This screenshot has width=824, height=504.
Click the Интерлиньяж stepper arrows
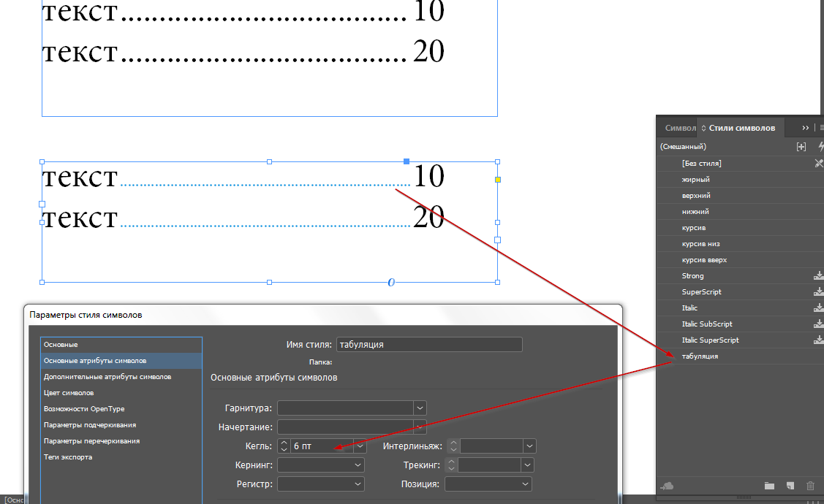[x=453, y=446]
